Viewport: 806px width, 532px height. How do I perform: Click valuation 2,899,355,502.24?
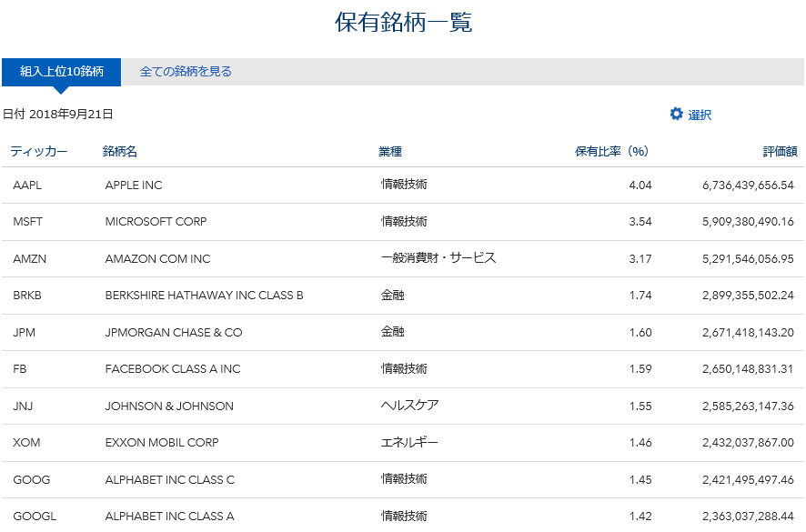748,295
